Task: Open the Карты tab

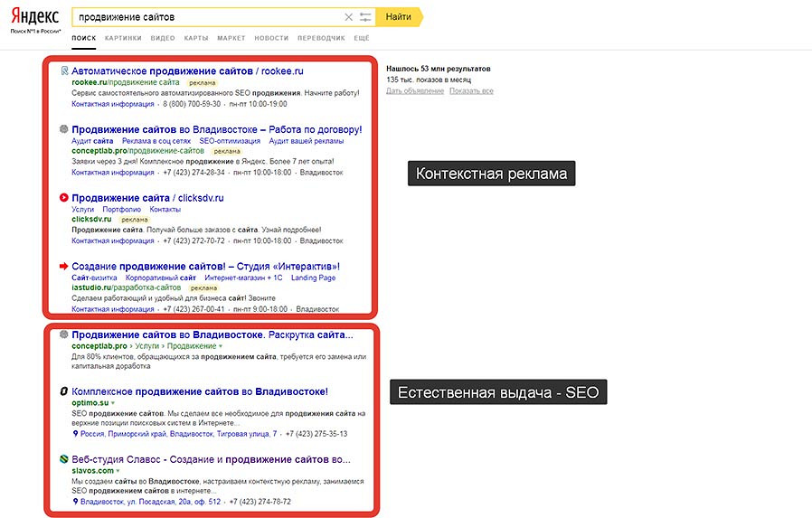Action: pos(196,38)
